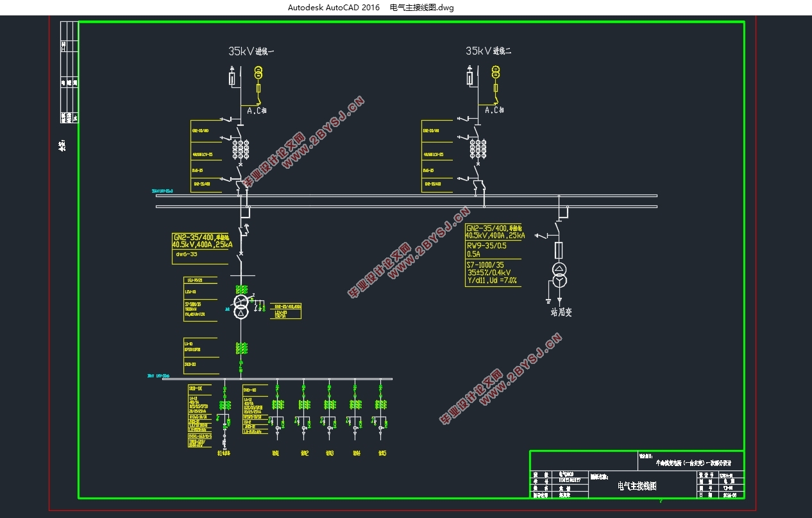Click the current transformer cluster on 进线一
812x518 pixels.
coord(241,149)
